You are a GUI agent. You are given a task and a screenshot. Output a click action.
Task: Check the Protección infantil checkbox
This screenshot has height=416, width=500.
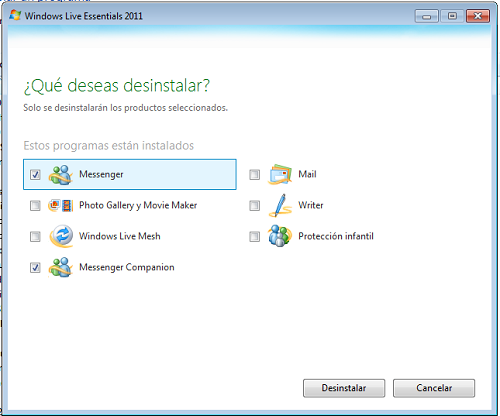point(255,237)
